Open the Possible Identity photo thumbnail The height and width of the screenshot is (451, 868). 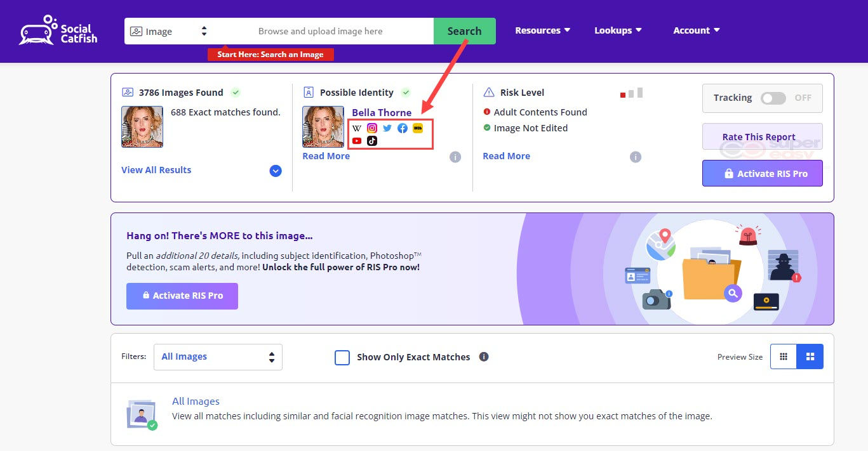click(x=323, y=127)
